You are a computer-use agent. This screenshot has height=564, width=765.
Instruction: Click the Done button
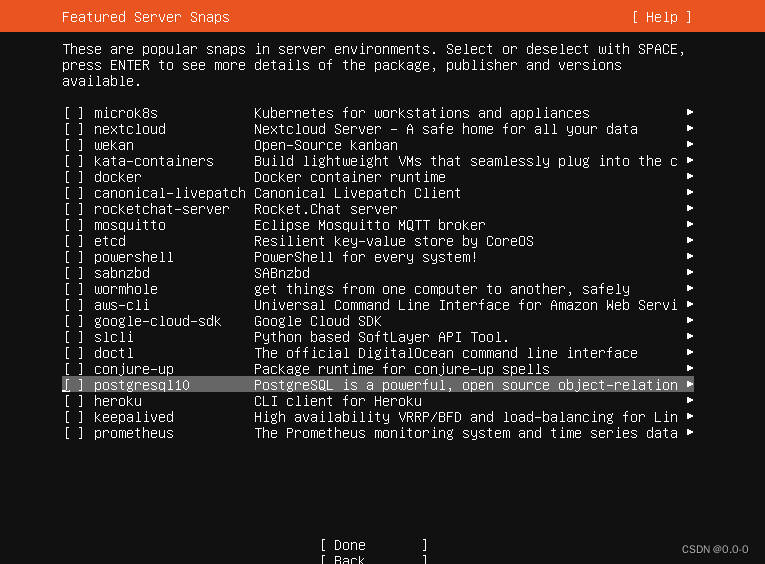(374, 545)
